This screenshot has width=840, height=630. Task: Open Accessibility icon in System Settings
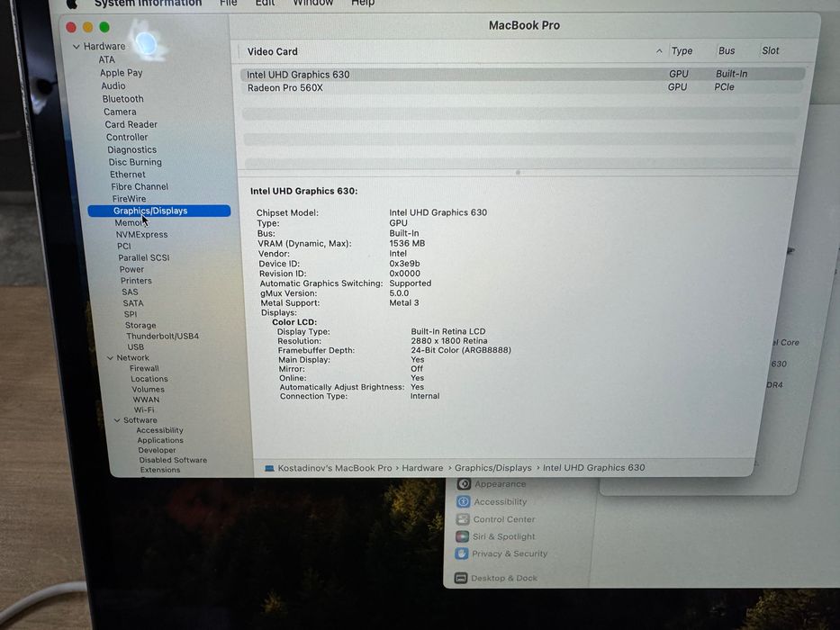(464, 502)
